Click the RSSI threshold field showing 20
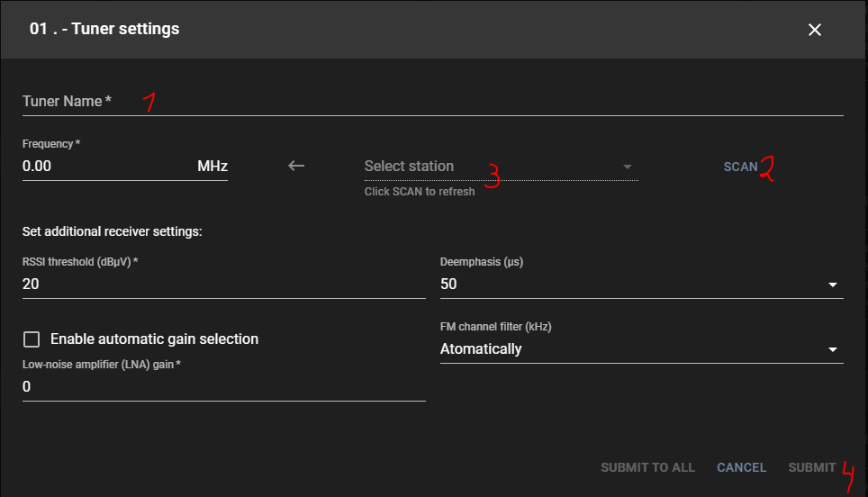This screenshot has width=868, height=497. [223, 285]
